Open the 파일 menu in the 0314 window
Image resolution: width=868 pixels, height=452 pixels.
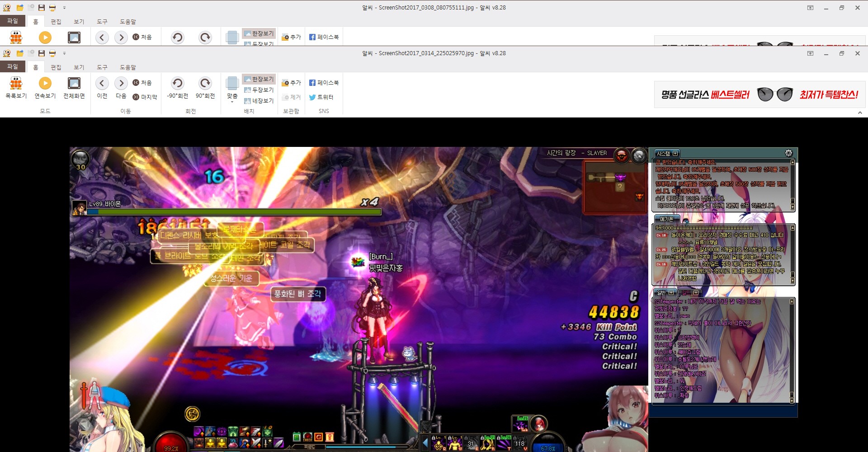(x=13, y=66)
